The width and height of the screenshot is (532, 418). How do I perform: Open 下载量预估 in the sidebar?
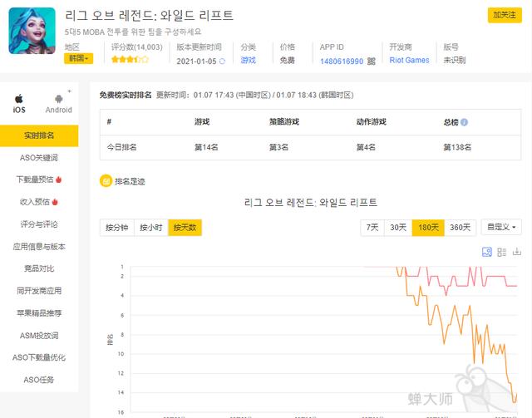pos(39,179)
